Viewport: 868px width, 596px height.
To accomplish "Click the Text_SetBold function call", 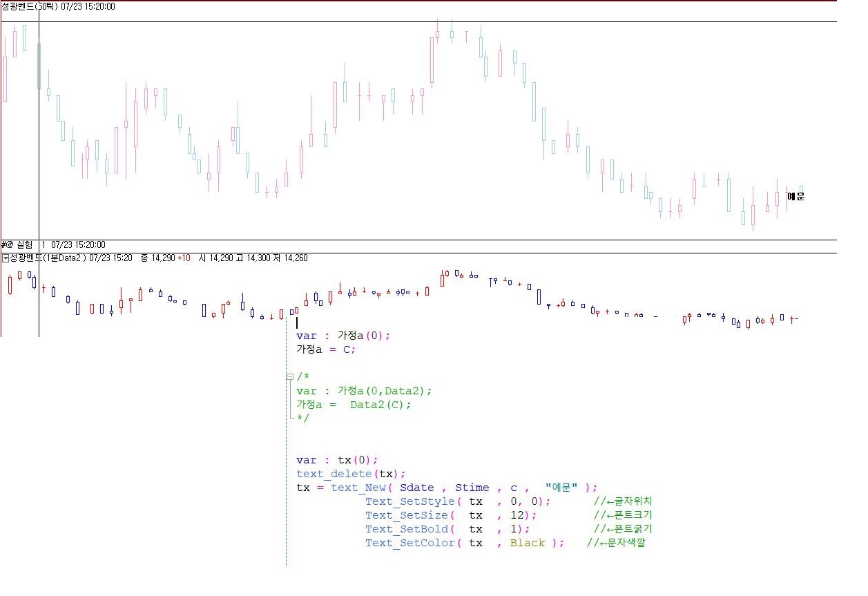I will coord(409,529).
